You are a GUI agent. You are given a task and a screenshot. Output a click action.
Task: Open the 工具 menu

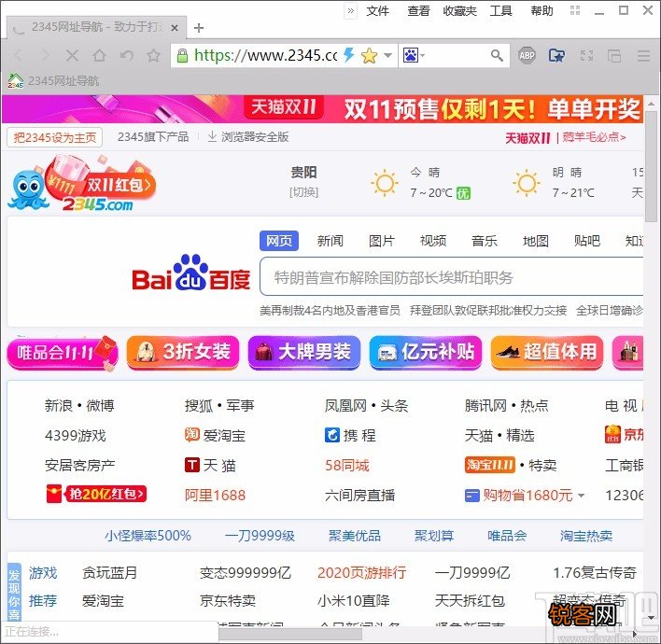coord(500,10)
